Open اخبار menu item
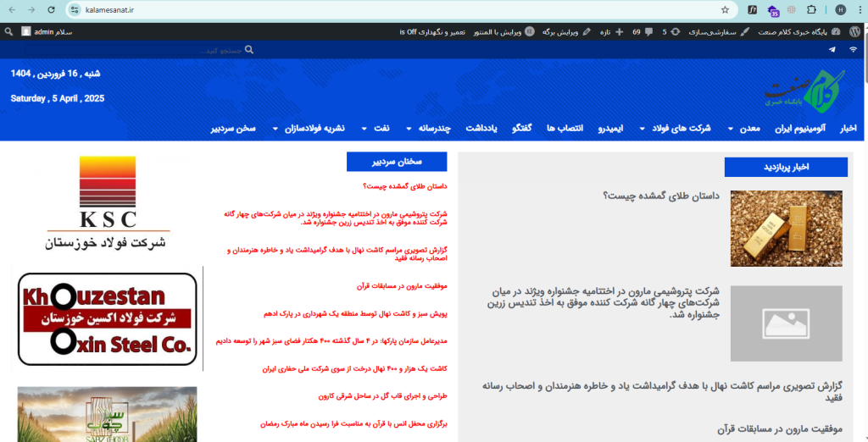 [848, 129]
